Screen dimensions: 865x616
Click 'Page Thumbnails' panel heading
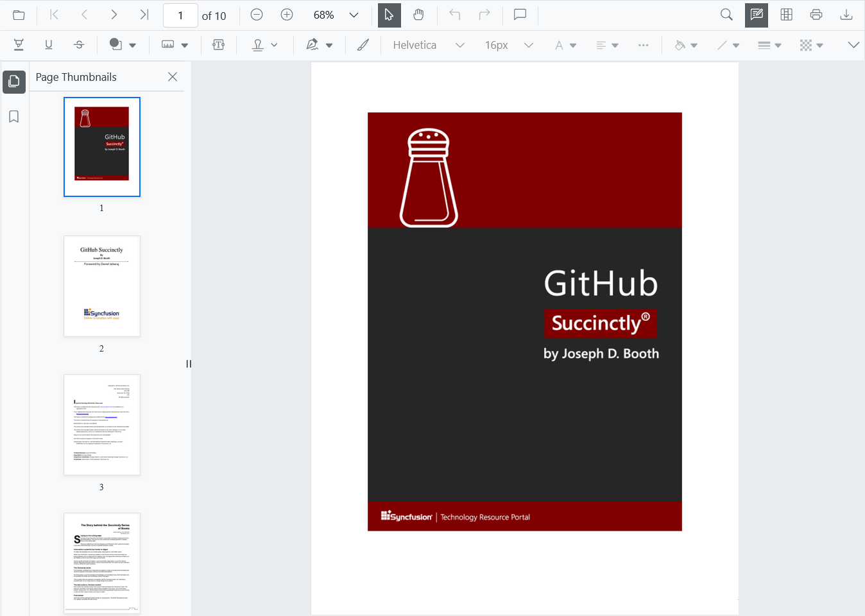point(76,77)
